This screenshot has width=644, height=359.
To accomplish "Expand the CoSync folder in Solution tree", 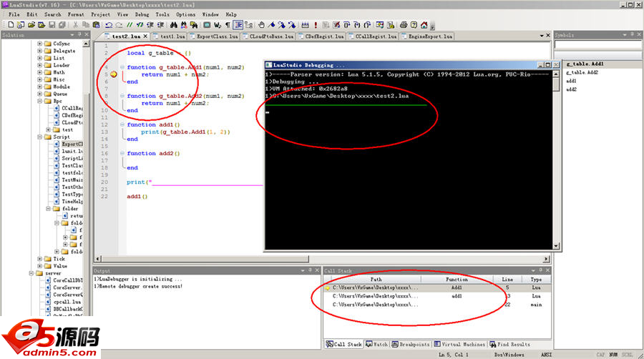I will click(x=39, y=44).
